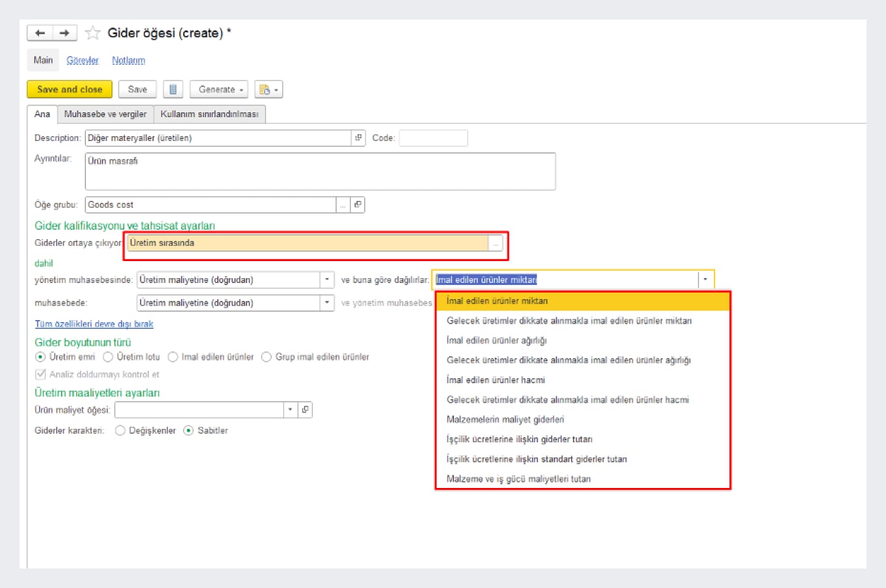Toggle Analiz doldurmayı kontrol et checkbox
886x588 pixels.
(41, 375)
